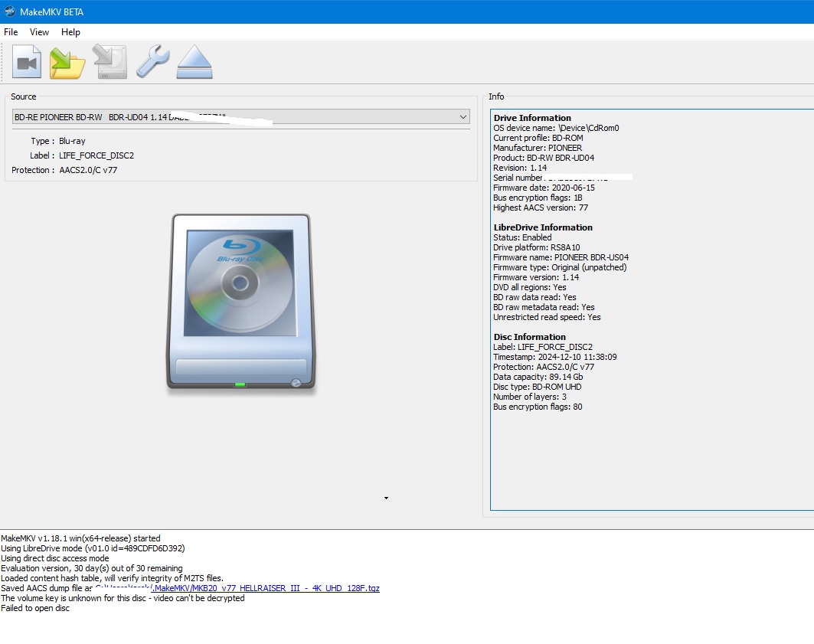Click log line 'MakeMKV v1.18.1 win(x64-release) started'
Viewport: 814px width, 644px height.
pyautogui.click(x=80, y=538)
